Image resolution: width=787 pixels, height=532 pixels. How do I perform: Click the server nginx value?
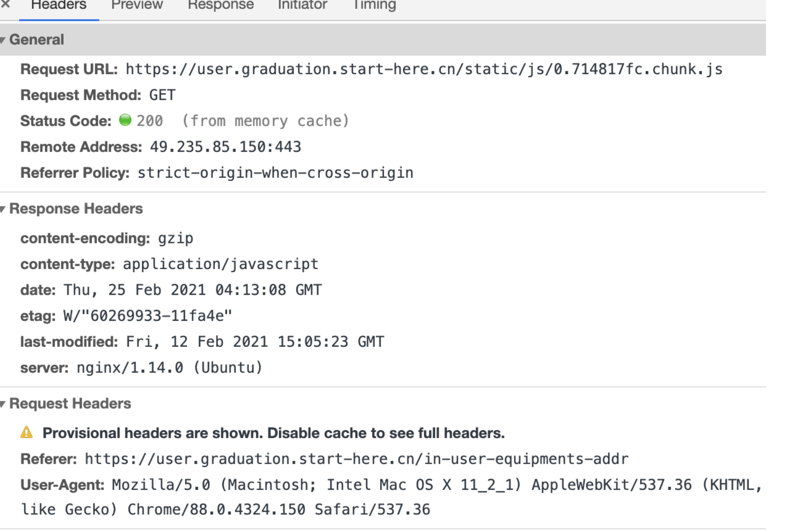[x=170, y=368]
